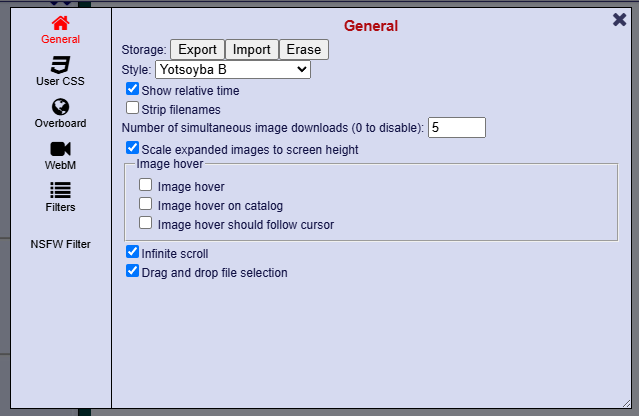Enable Image hover should follow cursor
Screen dimensions: 639x416
tap(145, 223)
